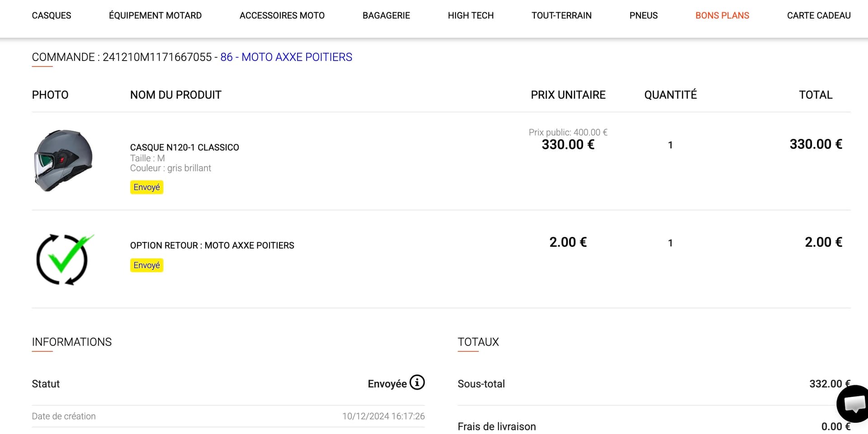Open the chat bubble widget
The width and height of the screenshot is (868, 434).
pos(853,403)
